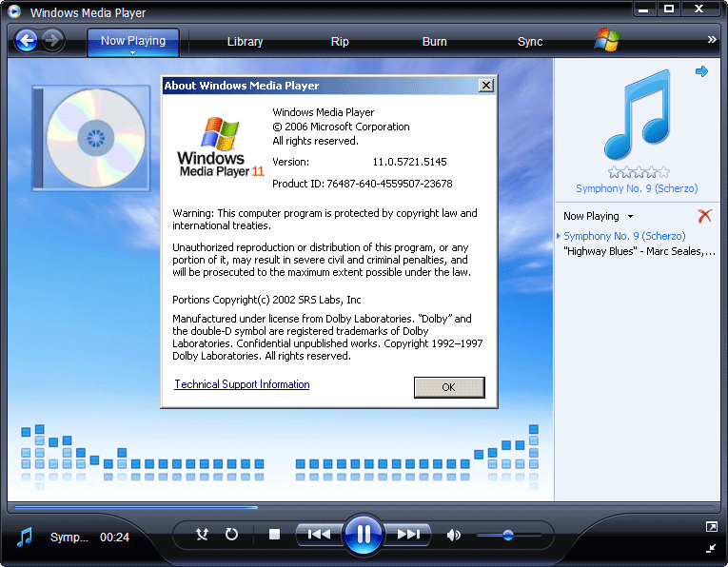The height and width of the screenshot is (567, 728).
Task: Open the dropdown arrow under Now Playing tab
Action: [x=133, y=53]
